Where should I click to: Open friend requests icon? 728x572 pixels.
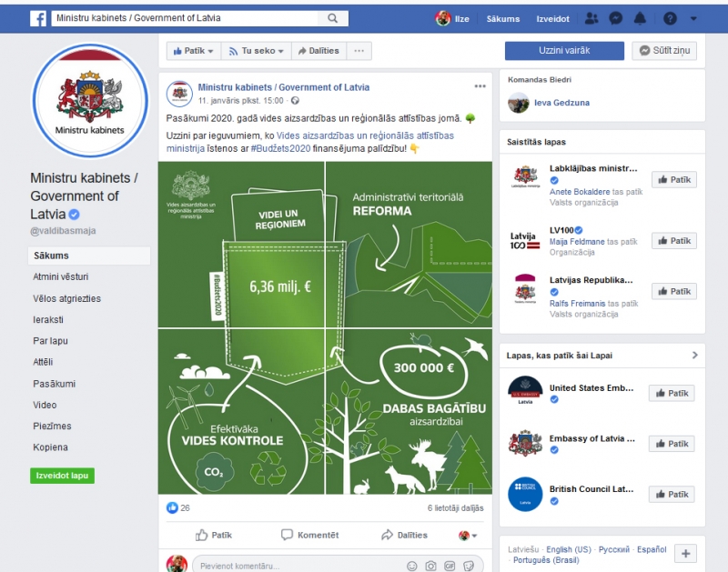[591, 18]
